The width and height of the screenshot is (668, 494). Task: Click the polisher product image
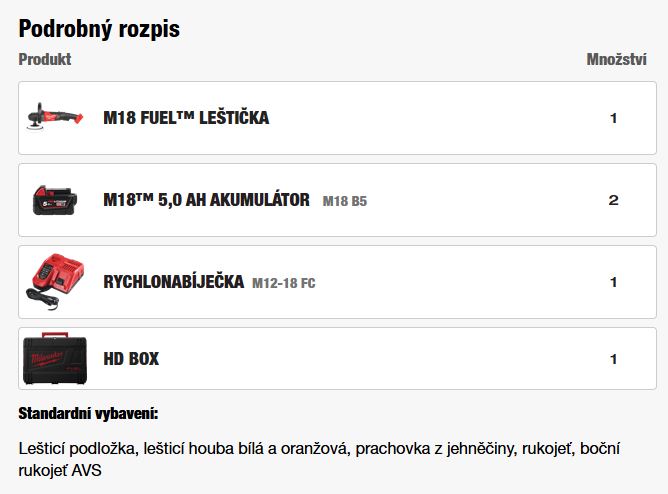55,116
